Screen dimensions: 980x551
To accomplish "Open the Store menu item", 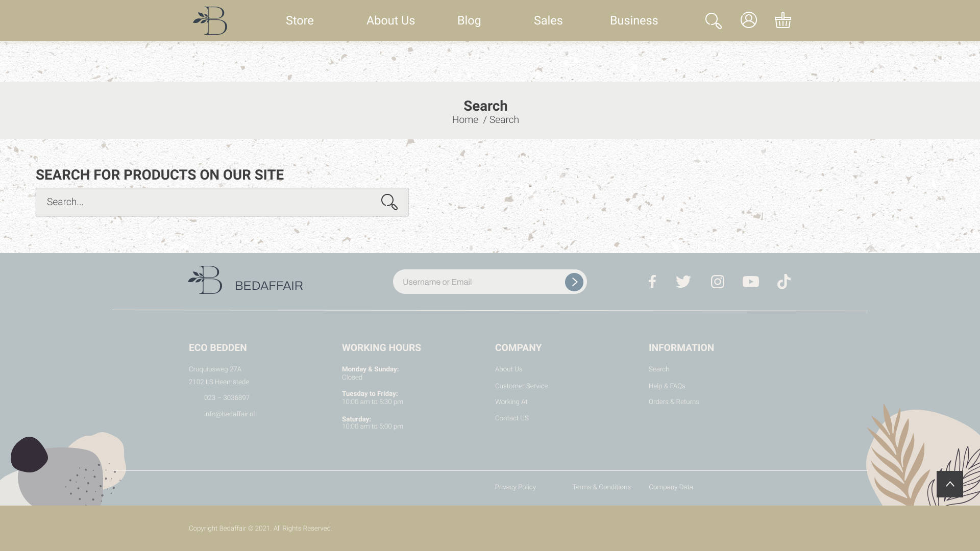I will point(300,21).
